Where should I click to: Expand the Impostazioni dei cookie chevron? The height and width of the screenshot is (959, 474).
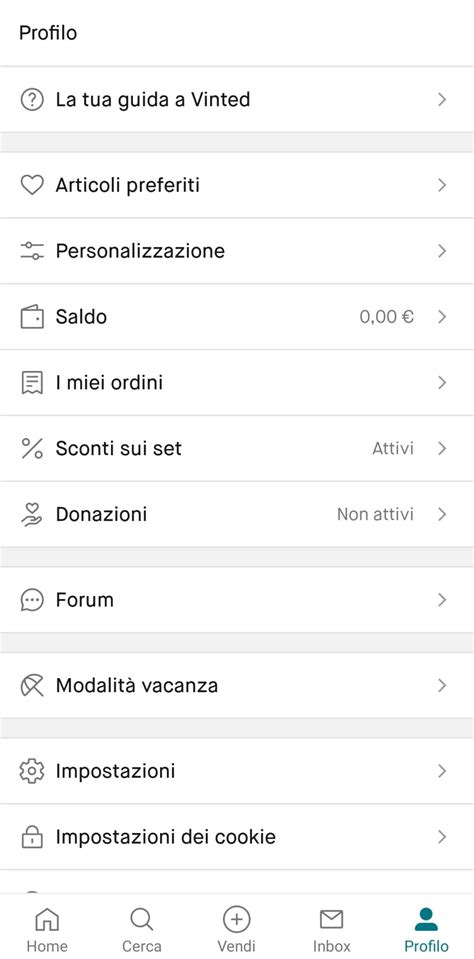[442, 837]
